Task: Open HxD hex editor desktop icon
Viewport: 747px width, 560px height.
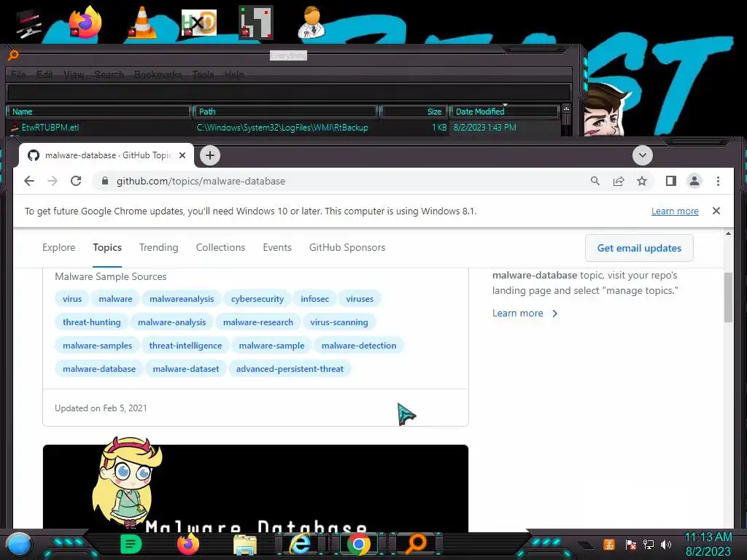Action: coord(198,23)
